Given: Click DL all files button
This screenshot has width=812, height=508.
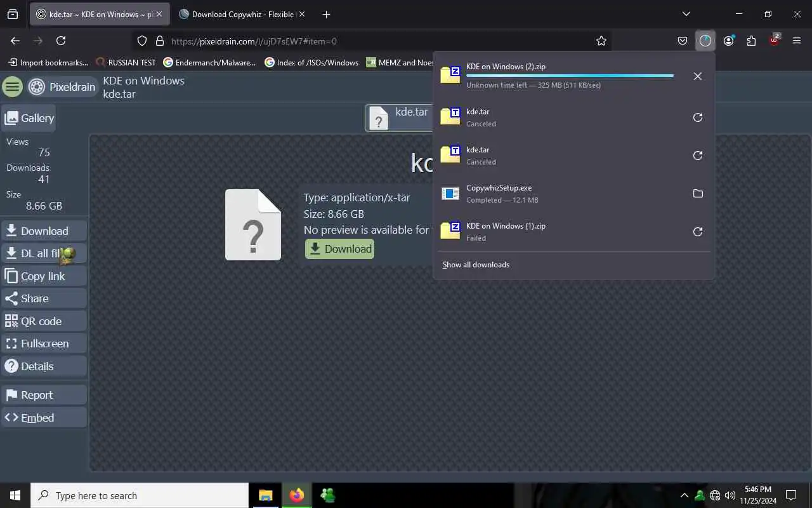Looking at the screenshot, I should click(44, 253).
